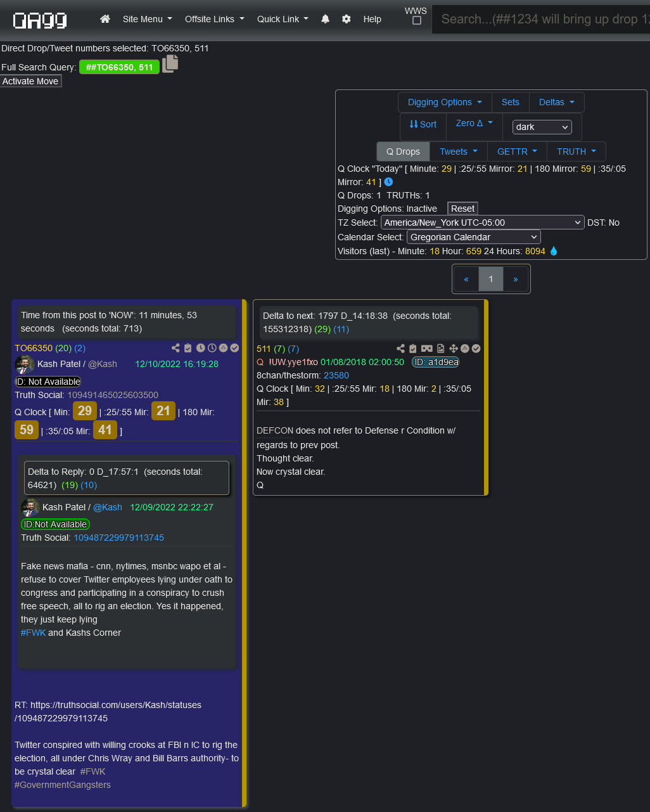Viewport: 650px width, 812px height.
Task: Open the TRUTH tab dropdown
Action: tap(576, 151)
